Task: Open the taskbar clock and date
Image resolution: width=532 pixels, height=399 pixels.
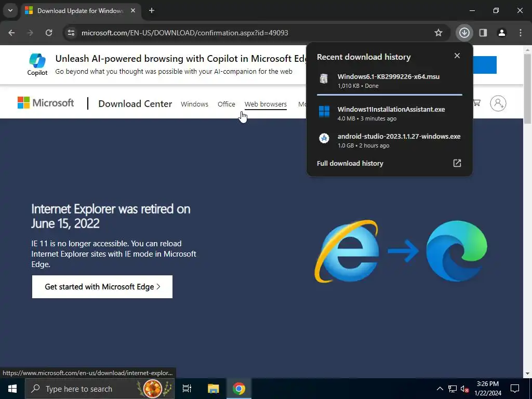Action: [x=488, y=389]
